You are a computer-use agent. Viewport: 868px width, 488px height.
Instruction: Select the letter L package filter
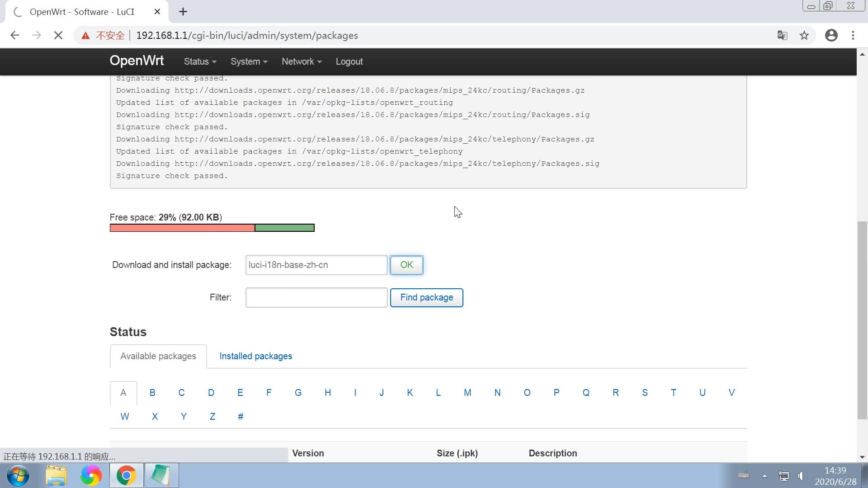pyautogui.click(x=438, y=393)
